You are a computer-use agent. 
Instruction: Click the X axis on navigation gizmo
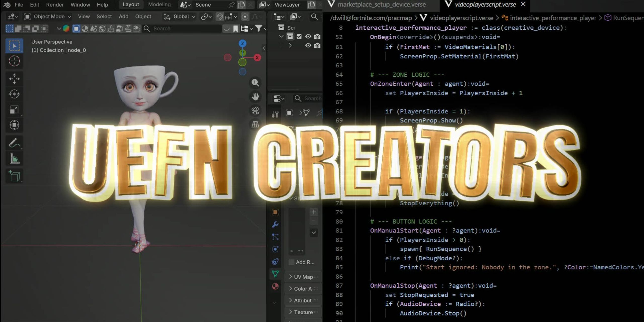(x=257, y=58)
